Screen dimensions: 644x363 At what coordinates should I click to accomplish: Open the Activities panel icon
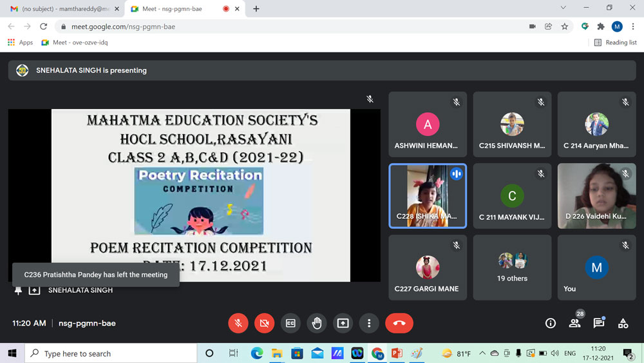click(x=623, y=324)
